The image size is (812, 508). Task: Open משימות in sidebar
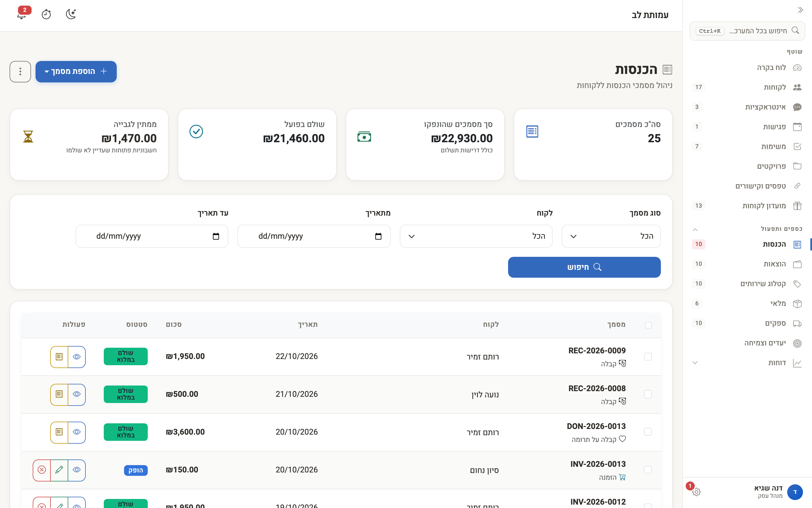pos(747,146)
